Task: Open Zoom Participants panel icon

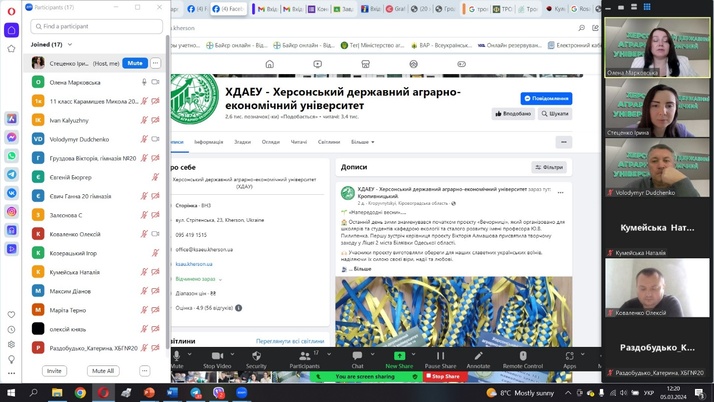Action: coord(304,359)
